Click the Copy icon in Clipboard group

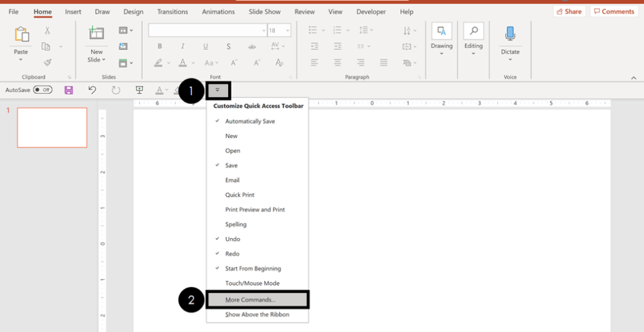click(46, 46)
